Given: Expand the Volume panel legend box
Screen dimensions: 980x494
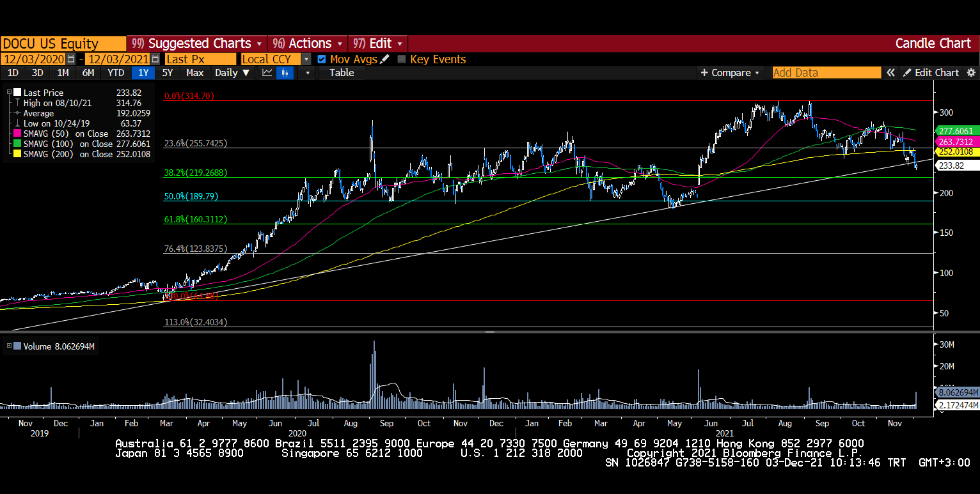Looking at the screenshot, I should click(x=9, y=346).
